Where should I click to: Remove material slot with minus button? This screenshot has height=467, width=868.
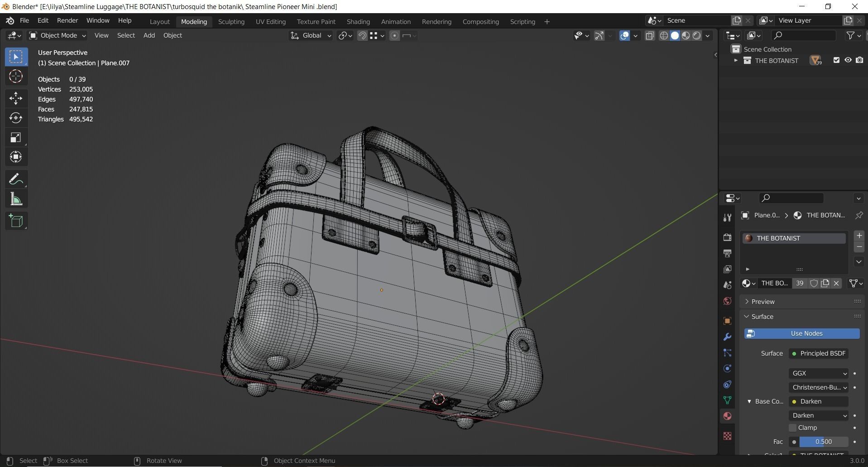(859, 247)
